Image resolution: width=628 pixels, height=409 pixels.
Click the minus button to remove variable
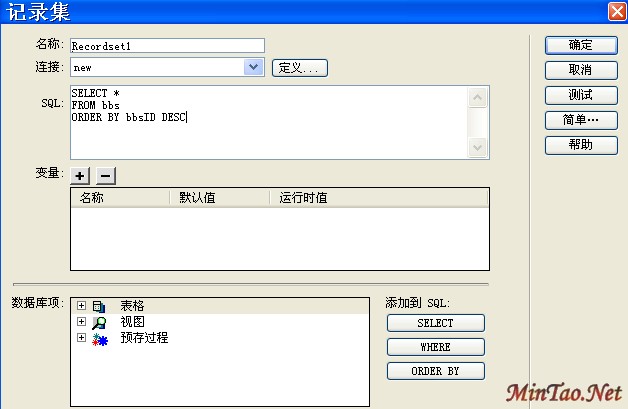click(x=105, y=175)
